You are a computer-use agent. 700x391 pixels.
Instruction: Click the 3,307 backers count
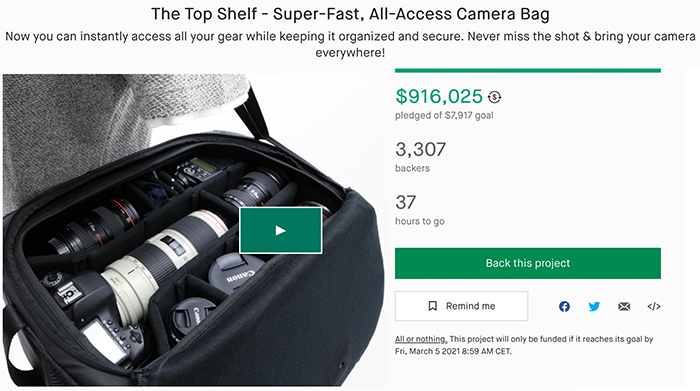pyautogui.click(x=421, y=150)
